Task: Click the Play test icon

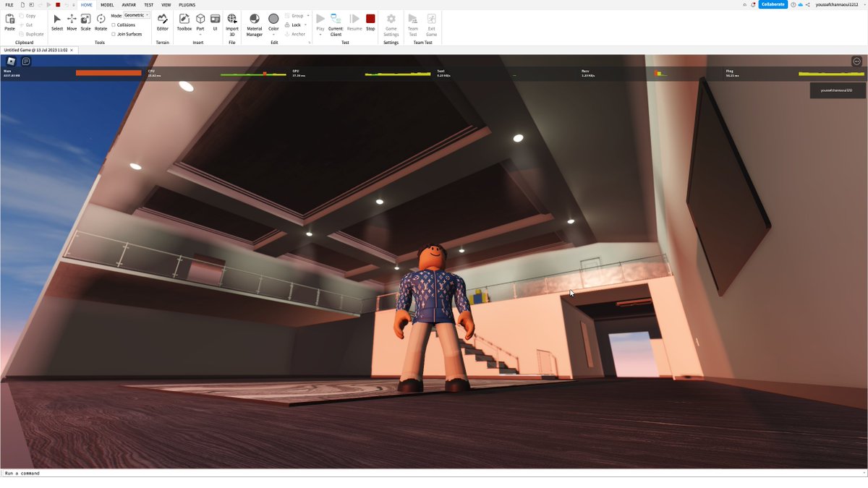Action: tap(320, 19)
